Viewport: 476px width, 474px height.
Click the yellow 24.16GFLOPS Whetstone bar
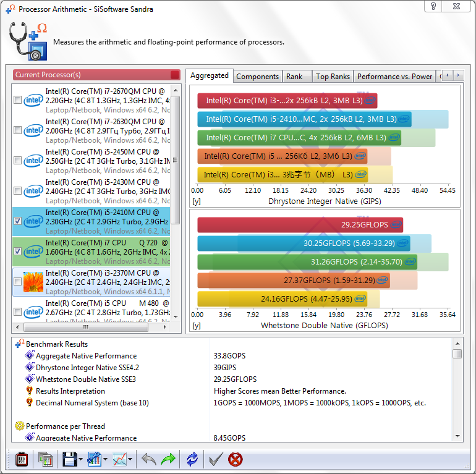pyautogui.click(x=283, y=298)
